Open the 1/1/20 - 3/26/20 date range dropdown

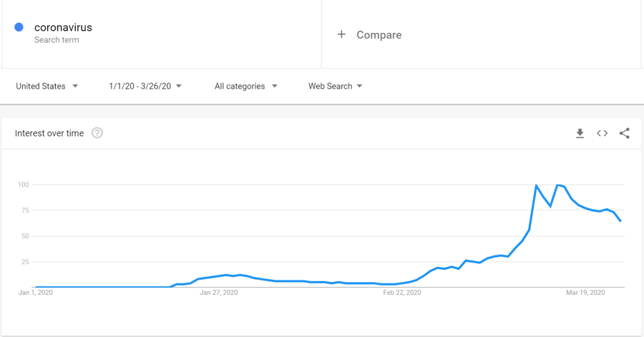pos(145,86)
